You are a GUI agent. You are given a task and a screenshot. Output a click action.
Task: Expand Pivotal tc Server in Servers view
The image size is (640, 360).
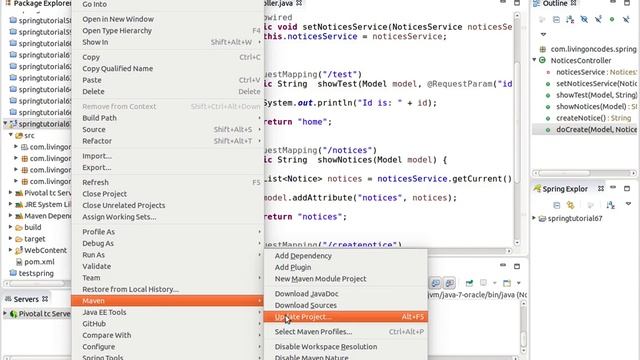pos(5,313)
